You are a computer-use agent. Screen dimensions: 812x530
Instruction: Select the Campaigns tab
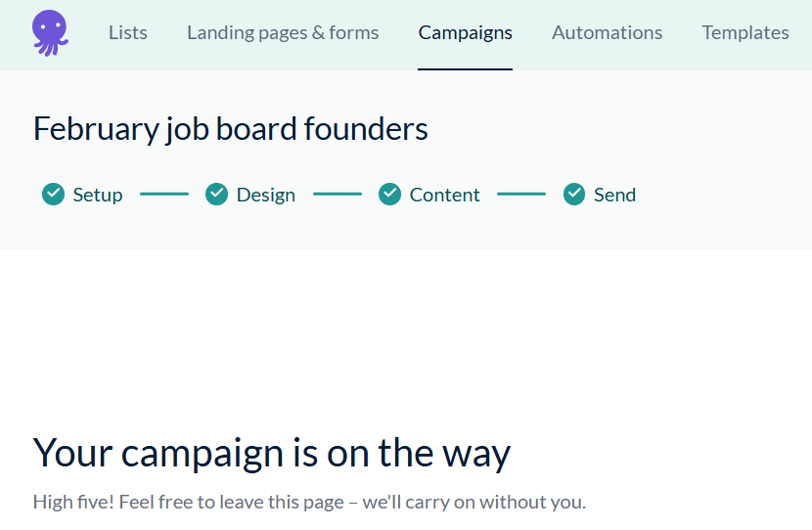click(x=465, y=33)
